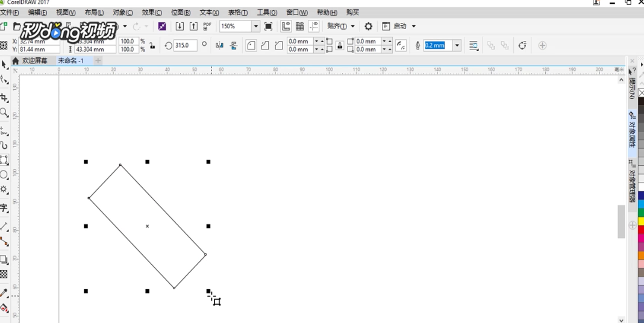Image resolution: width=644 pixels, height=323 pixels.
Task: Open 位图 menu
Action: point(180,12)
